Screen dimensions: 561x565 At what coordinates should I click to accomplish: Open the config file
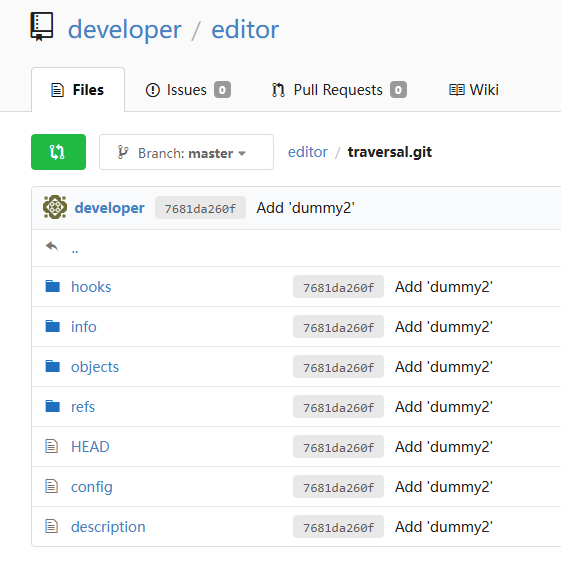click(92, 487)
